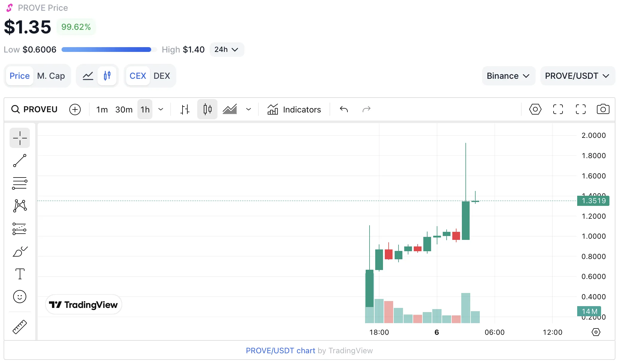Switch chart interval to 30m

pos(124,109)
